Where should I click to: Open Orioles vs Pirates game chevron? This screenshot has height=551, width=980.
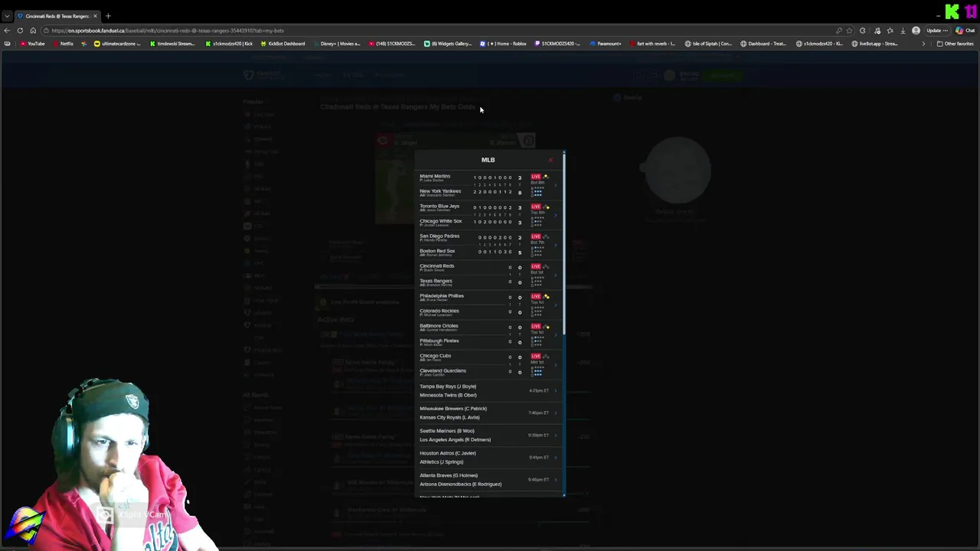(x=556, y=334)
